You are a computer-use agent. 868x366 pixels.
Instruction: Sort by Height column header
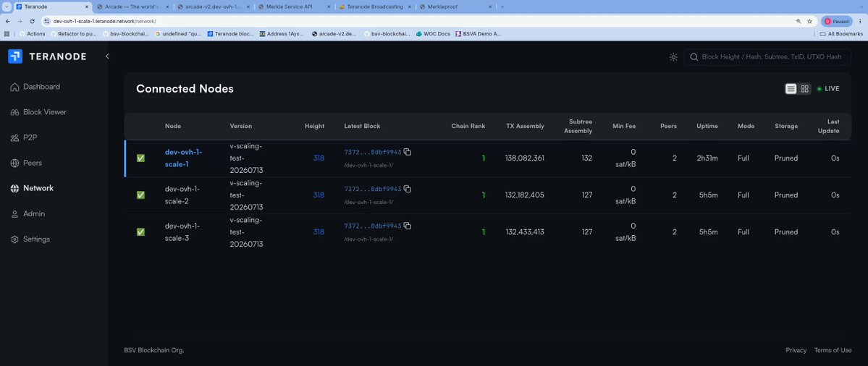(x=314, y=126)
